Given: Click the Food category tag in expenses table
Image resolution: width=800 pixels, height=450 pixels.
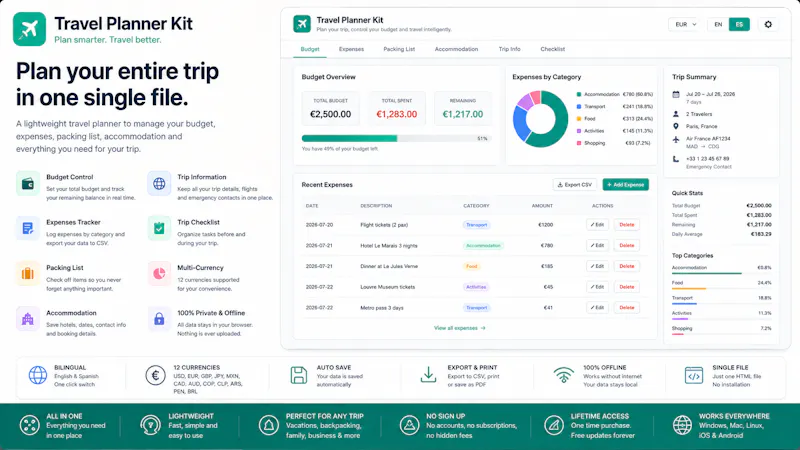Looking at the screenshot, I should (471, 266).
